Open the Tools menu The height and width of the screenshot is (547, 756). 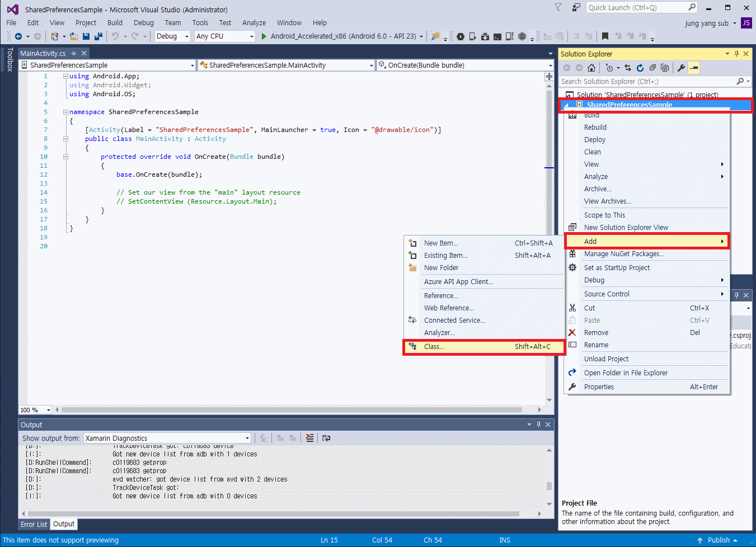coord(200,23)
